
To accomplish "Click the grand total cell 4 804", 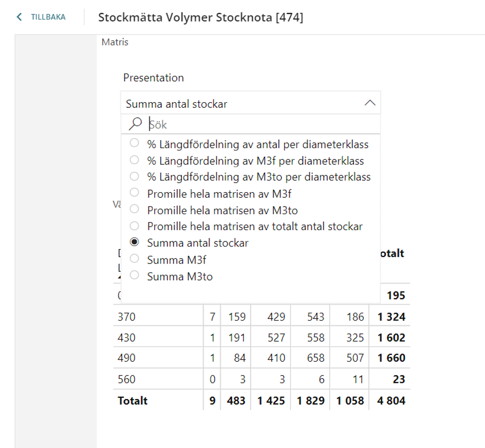I will (391, 401).
